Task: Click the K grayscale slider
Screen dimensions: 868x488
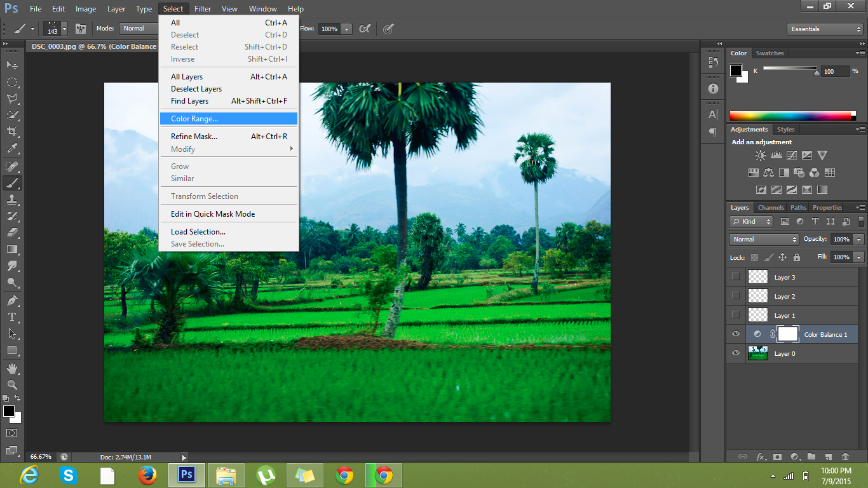Action: point(790,69)
